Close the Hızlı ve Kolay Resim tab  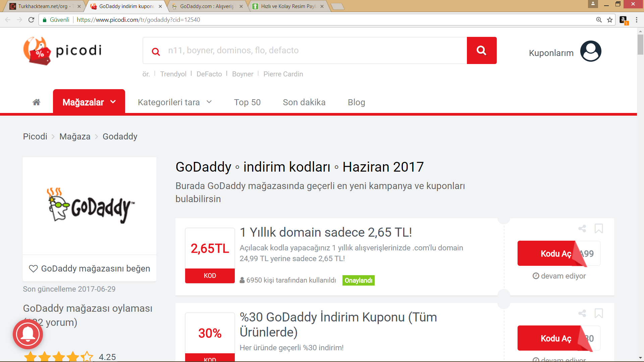322,6
